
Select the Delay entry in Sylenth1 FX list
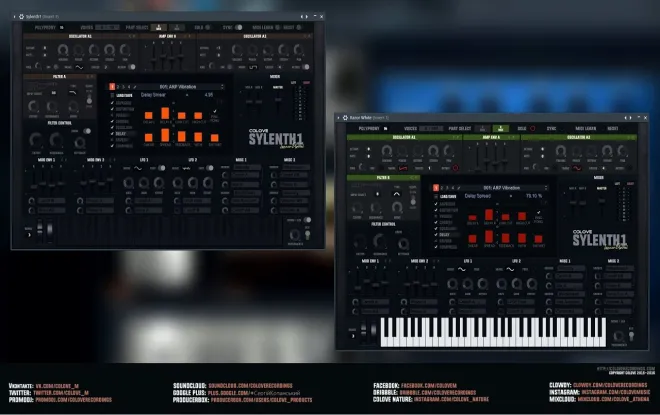(121, 133)
